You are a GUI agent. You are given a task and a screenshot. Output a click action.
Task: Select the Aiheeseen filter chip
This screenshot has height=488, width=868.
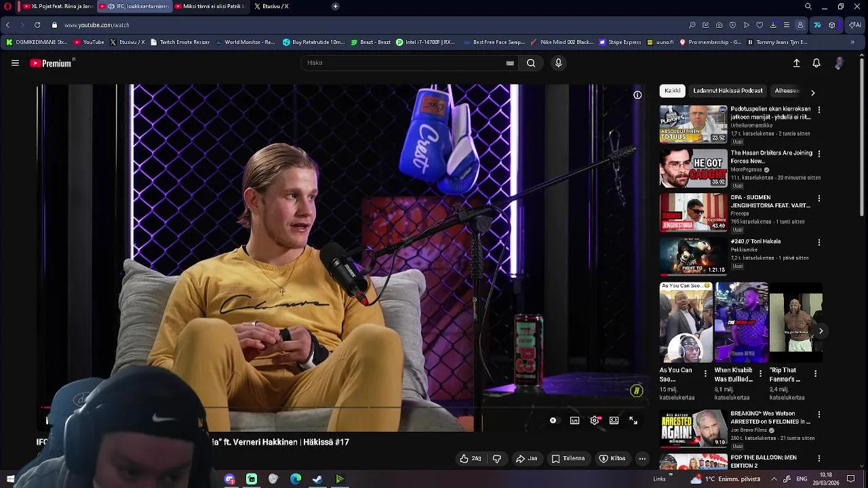pos(787,91)
